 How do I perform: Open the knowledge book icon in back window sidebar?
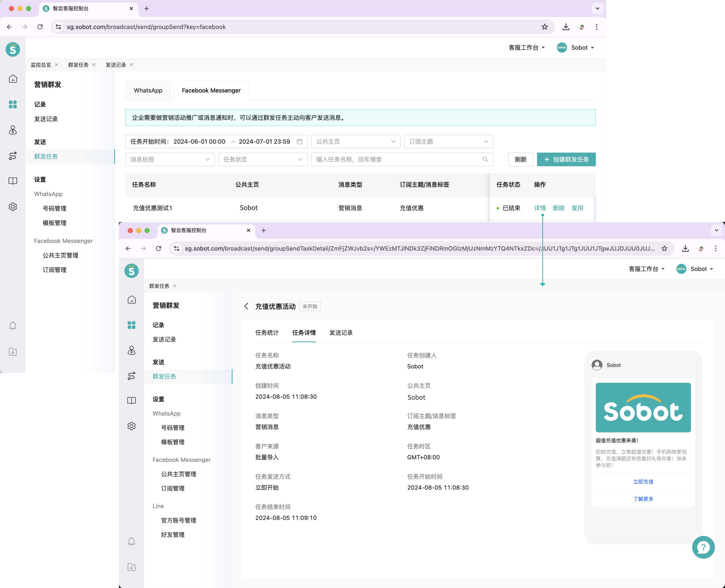tap(13, 181)
